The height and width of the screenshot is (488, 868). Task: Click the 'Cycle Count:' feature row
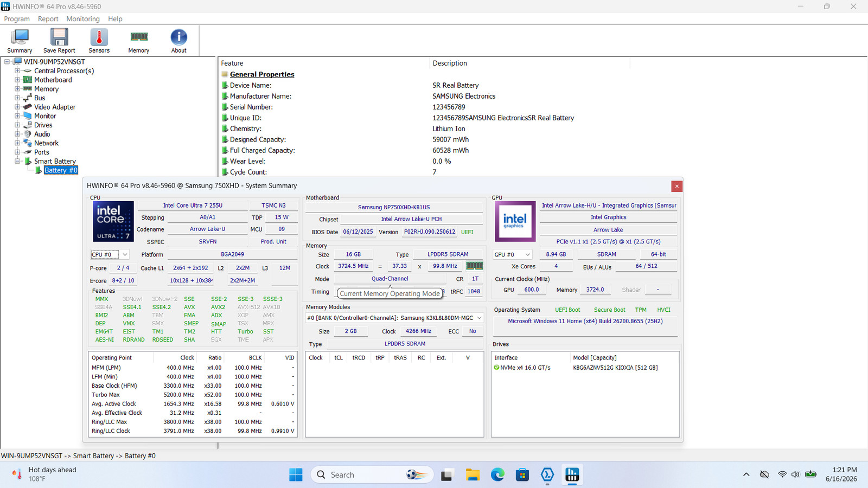click(248, 172)
